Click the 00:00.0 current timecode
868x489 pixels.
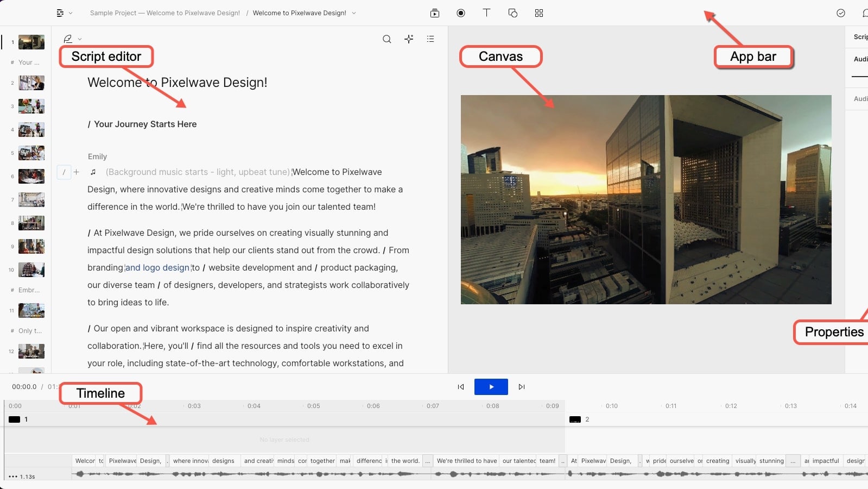pos(24,387)
